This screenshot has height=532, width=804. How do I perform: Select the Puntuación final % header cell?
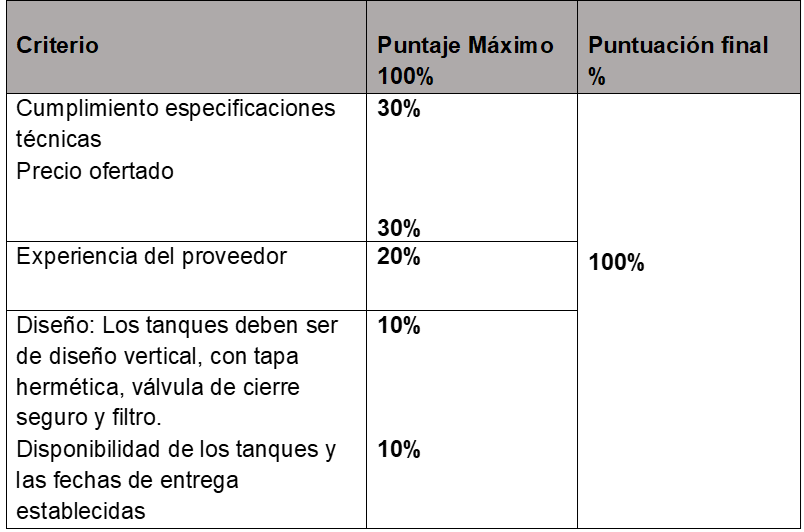point(688,48)
